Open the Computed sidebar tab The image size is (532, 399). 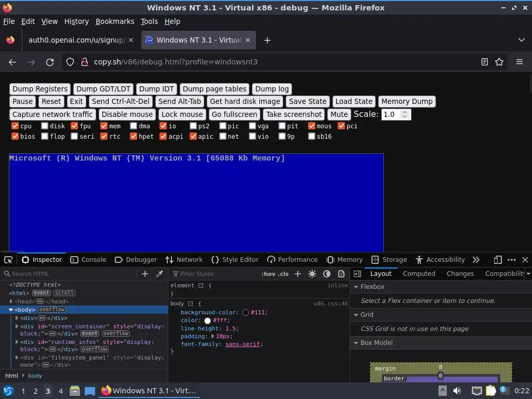click(419, 274)
